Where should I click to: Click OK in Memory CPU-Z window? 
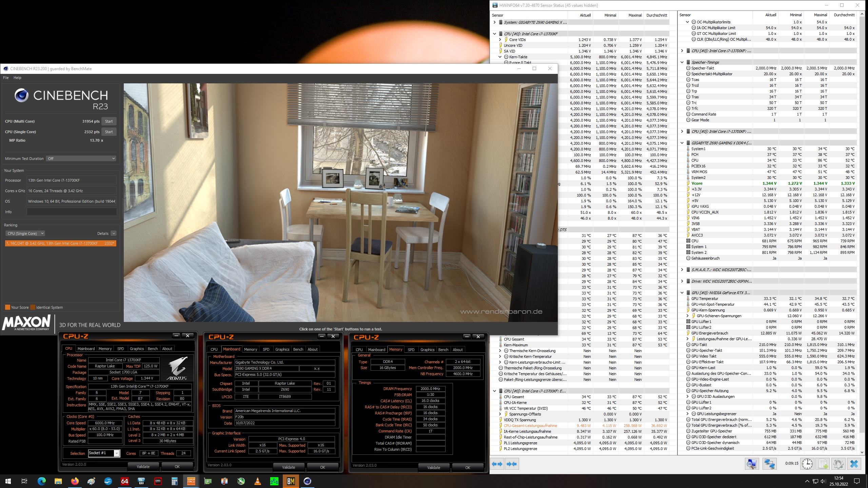[468, 468]
